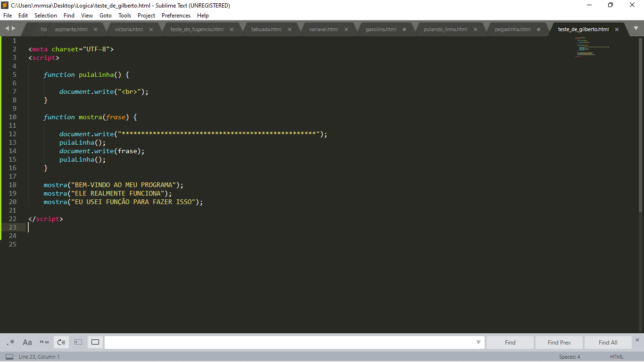The width and height of the screenshot is (644, 362).
Task: Open the Goto menu
Action: (106, 16)
